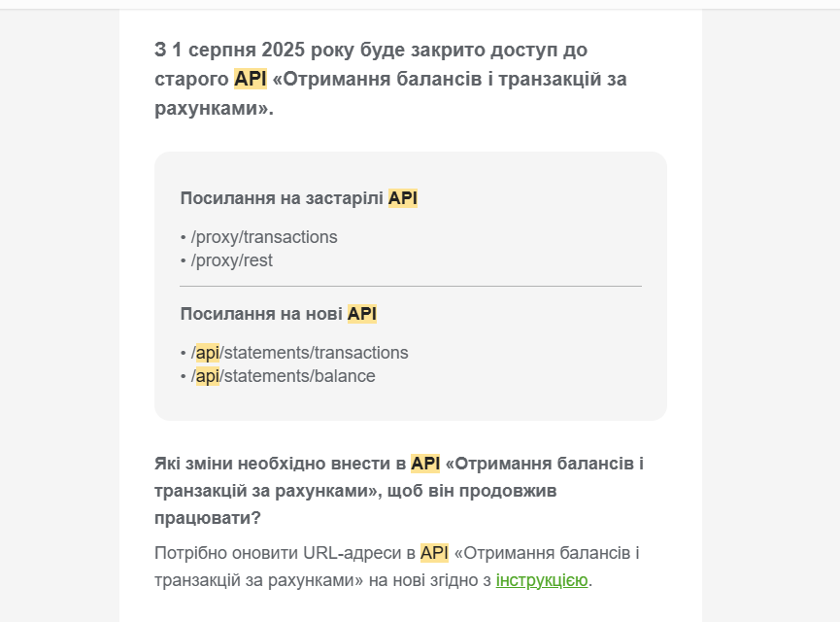Click highlighted API in "Посилання на застарілі API"
Viewport: 840px width, 622px height.
click(x=403, y=198)
